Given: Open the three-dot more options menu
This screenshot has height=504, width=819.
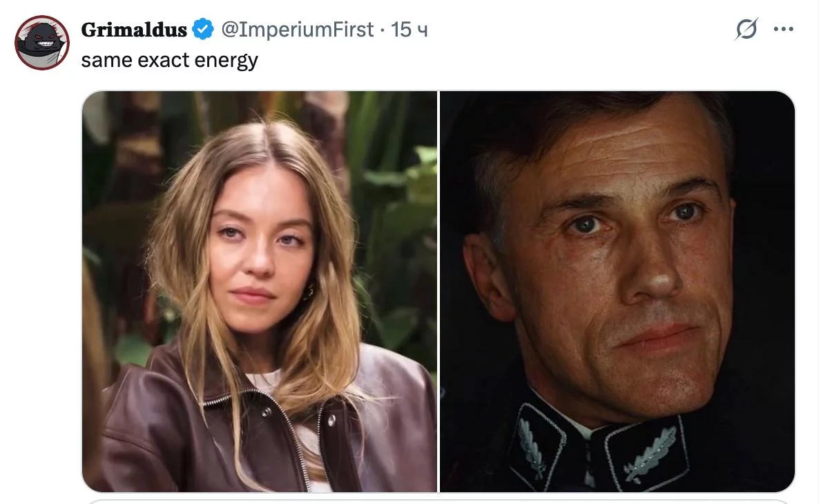Looking at the screenshot, I should [x=784, y=30].
